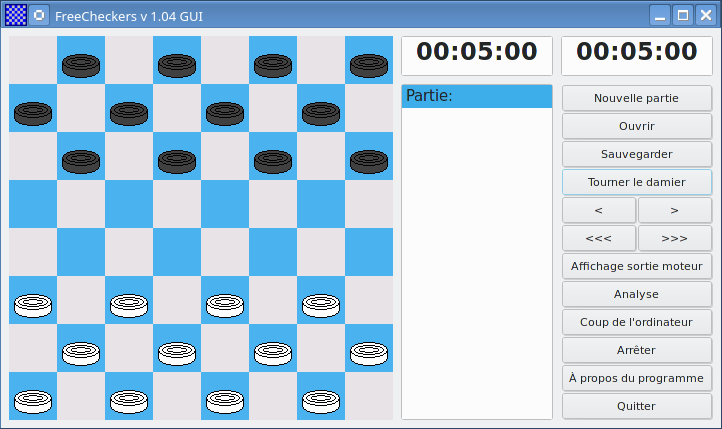Open À propos du programme
Viewport: 722px width, 429px height.
point(636,378)
